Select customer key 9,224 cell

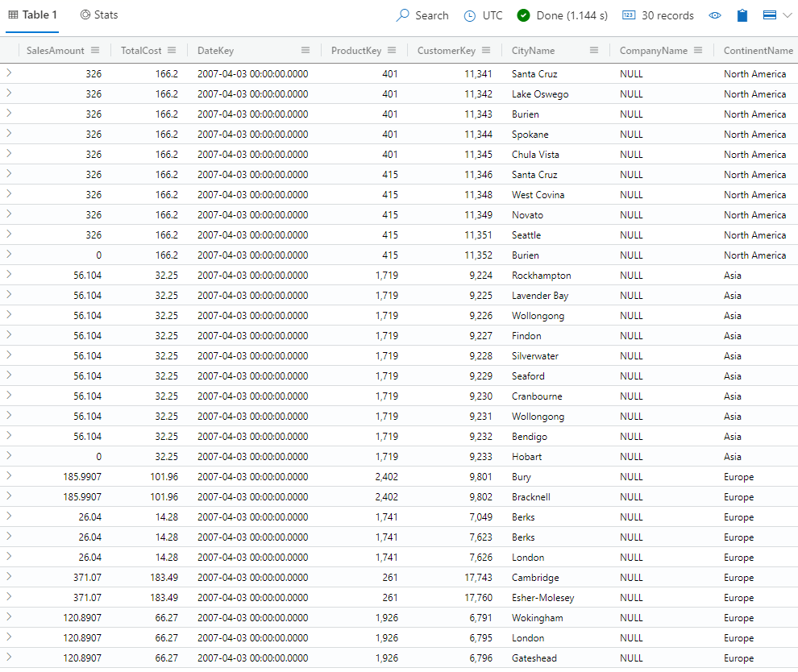[x=480, y=276]
